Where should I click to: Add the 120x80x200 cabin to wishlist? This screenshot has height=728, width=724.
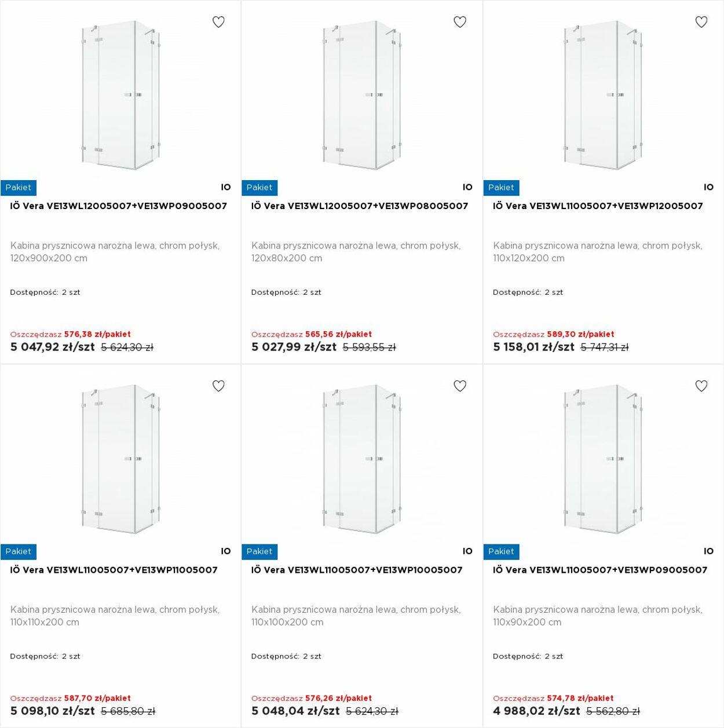point(460,22)
